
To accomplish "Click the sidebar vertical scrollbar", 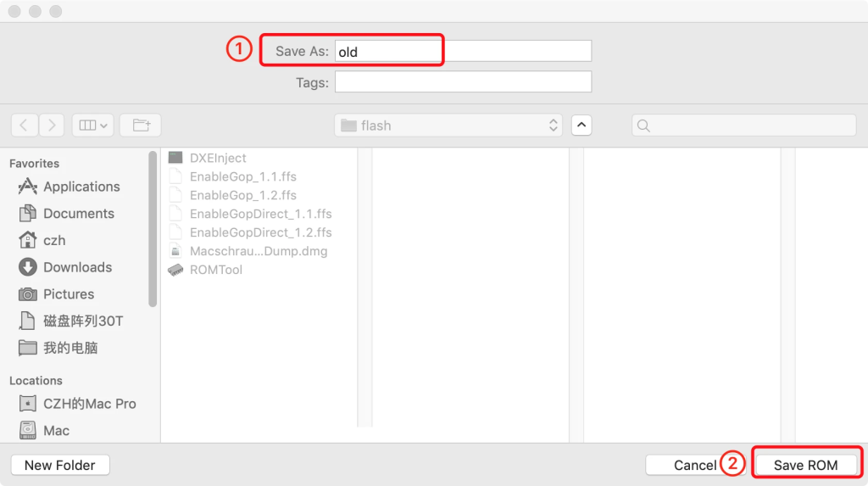I will (153, 229).
